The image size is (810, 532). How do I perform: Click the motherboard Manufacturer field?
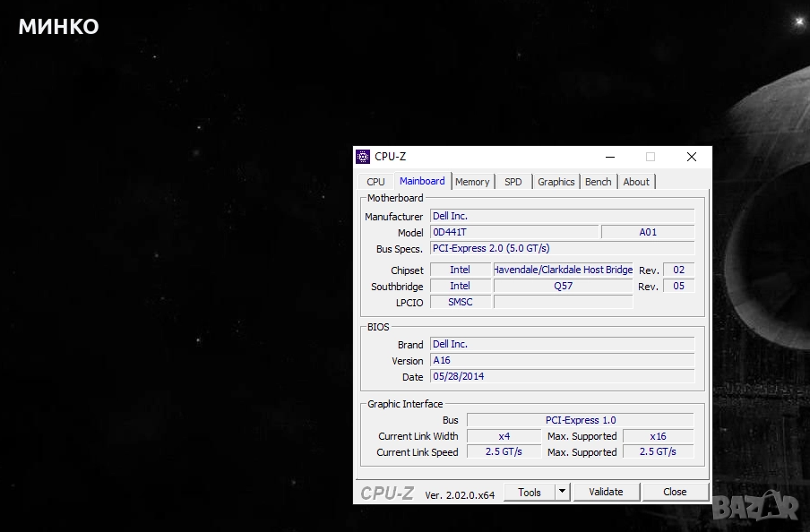click(562, 217)
